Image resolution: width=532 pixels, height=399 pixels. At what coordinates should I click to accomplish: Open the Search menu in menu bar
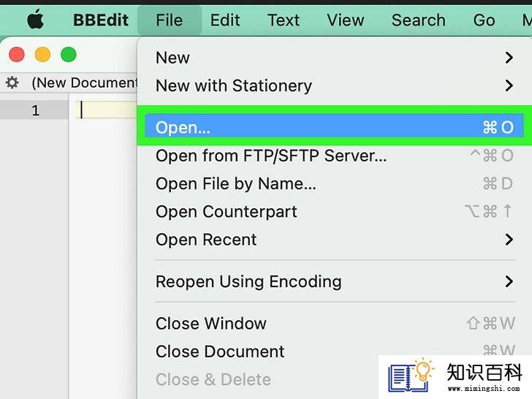(419, 20)
